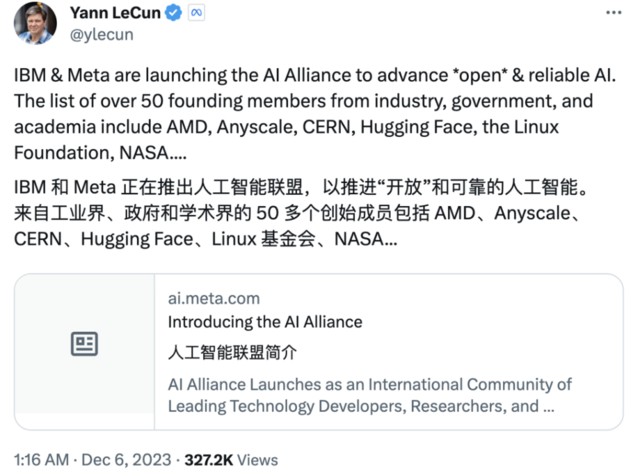Click the article icon in link card

84,345
